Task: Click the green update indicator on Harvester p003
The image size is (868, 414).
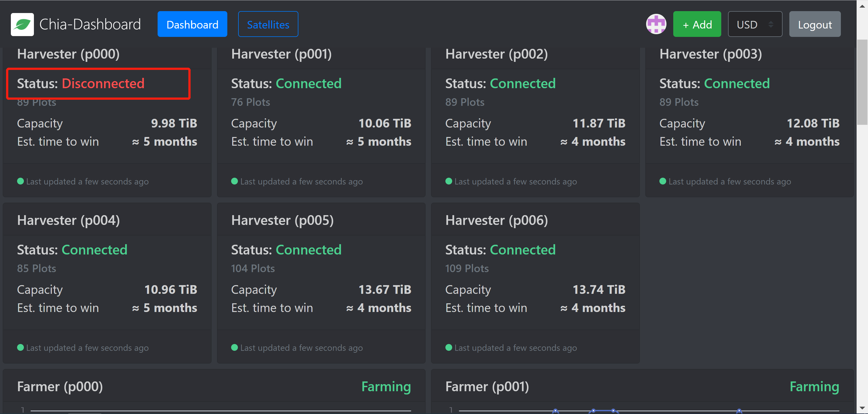Action: click(663, 181)
